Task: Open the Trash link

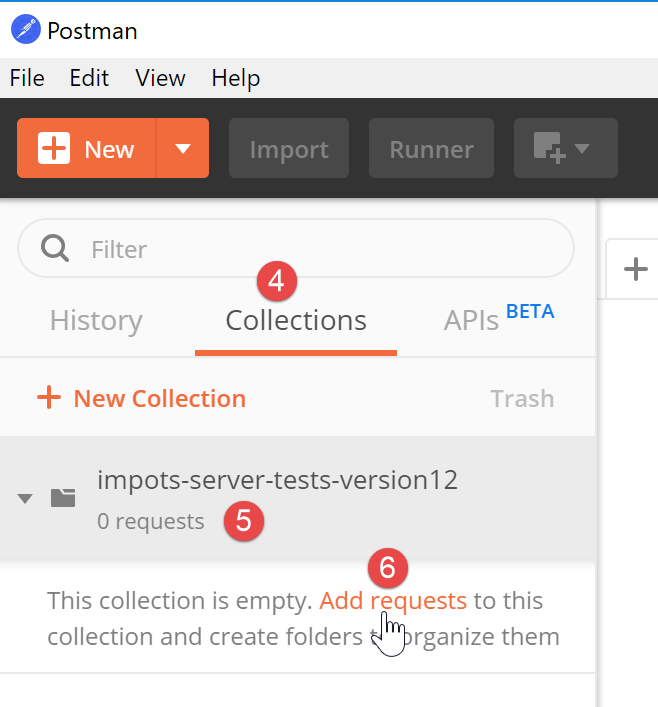Action: click(x=522, y=398)
